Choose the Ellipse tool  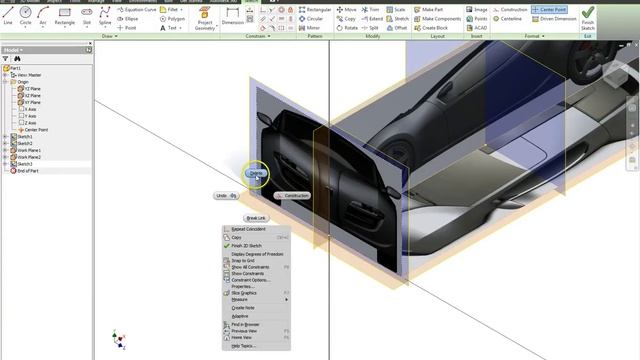tap(128, 19)
